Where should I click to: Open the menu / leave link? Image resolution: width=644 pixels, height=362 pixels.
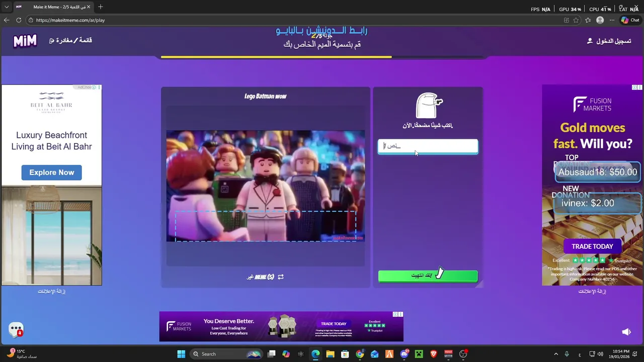[70, 40]
